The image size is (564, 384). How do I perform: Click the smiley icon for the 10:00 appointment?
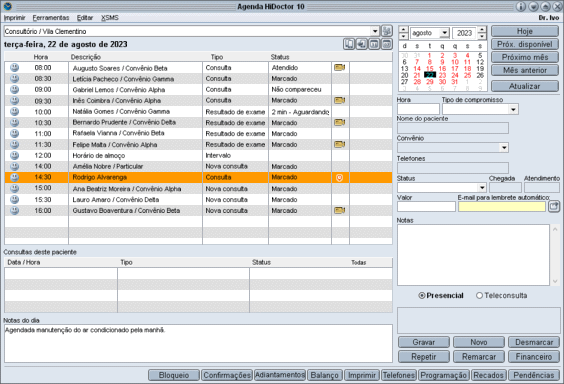(14, 111)
